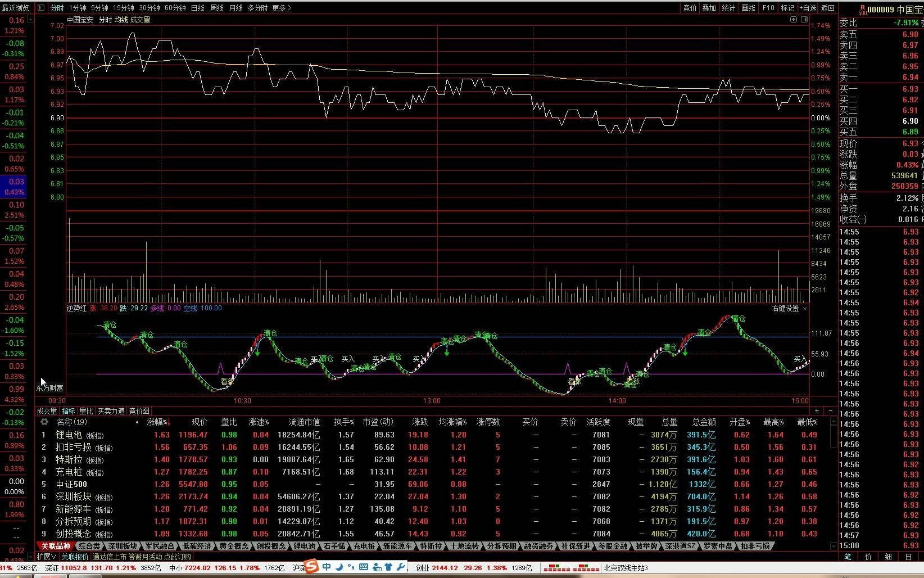The image size is (924, 578).
Task: Switch to the 30分钟 chart
Action: point(150,8)
